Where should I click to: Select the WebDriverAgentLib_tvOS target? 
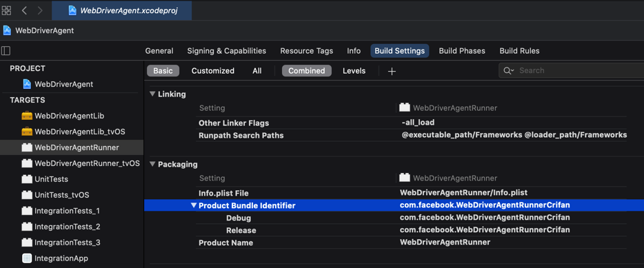click(x=80, y=132)
